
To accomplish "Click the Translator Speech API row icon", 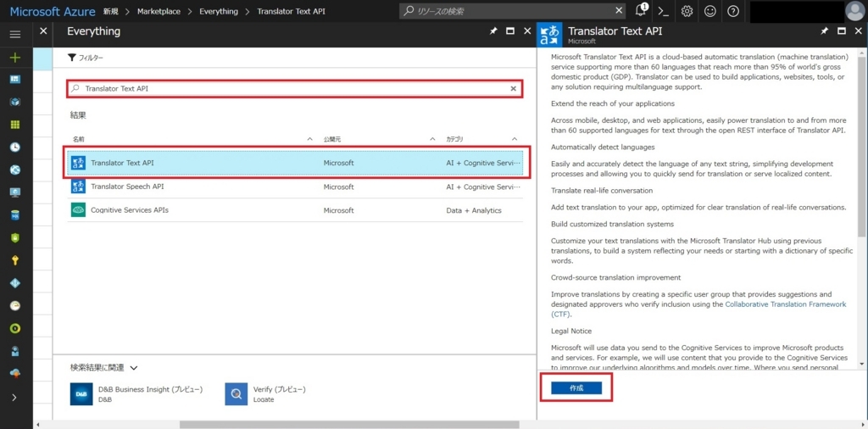I will tap(78, 187).
